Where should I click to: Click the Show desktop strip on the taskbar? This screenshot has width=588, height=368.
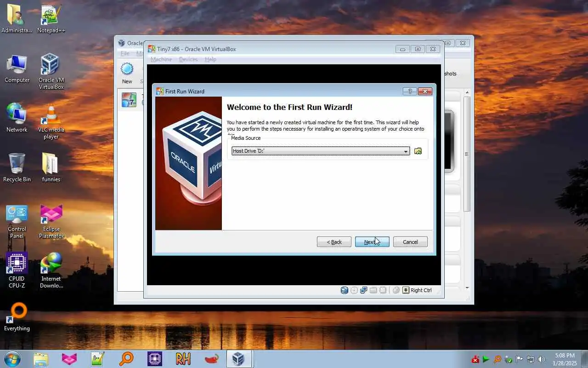click(585, 359)
